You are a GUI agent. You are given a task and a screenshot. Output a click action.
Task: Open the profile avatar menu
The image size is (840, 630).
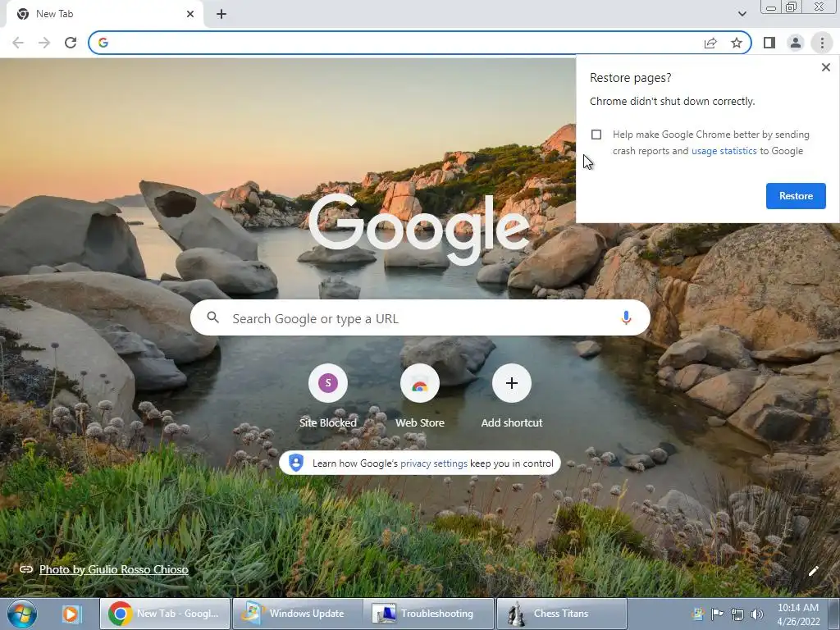tap(796, 43)
